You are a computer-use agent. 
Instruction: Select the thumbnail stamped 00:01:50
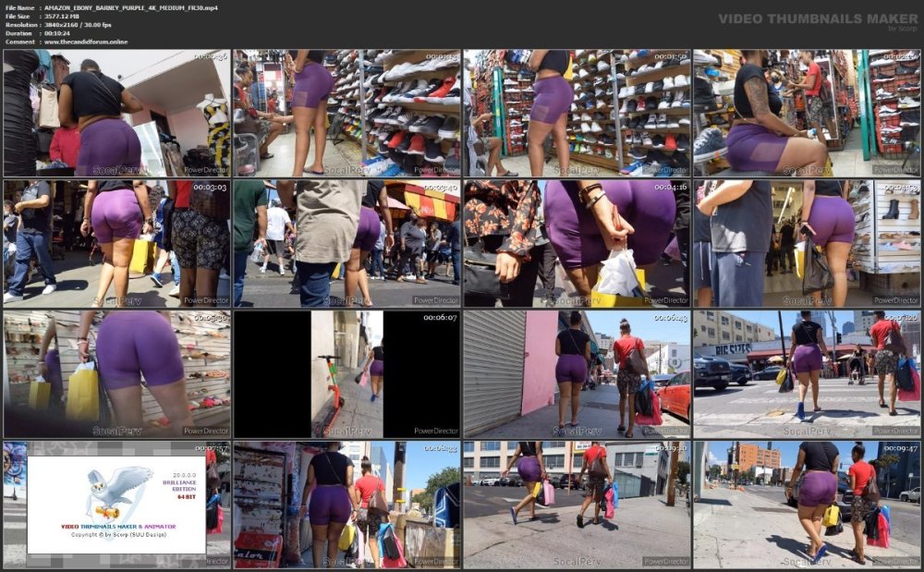(577, 113)
